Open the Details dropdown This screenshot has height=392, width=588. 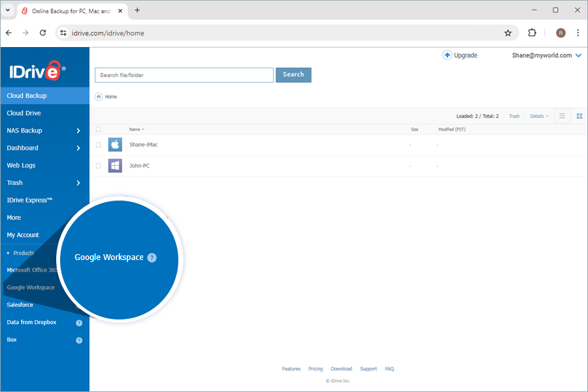[x=539, y=116]
